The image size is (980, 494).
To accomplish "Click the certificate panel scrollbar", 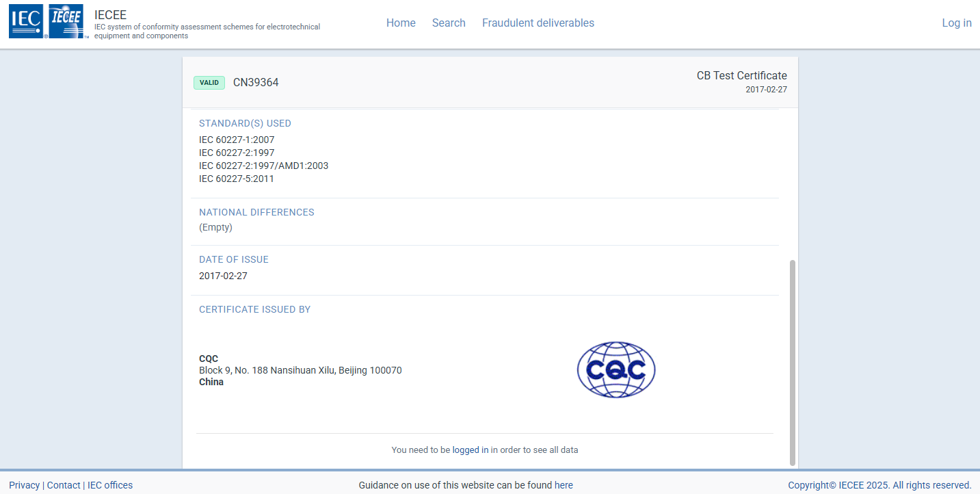I will (793, 362).
